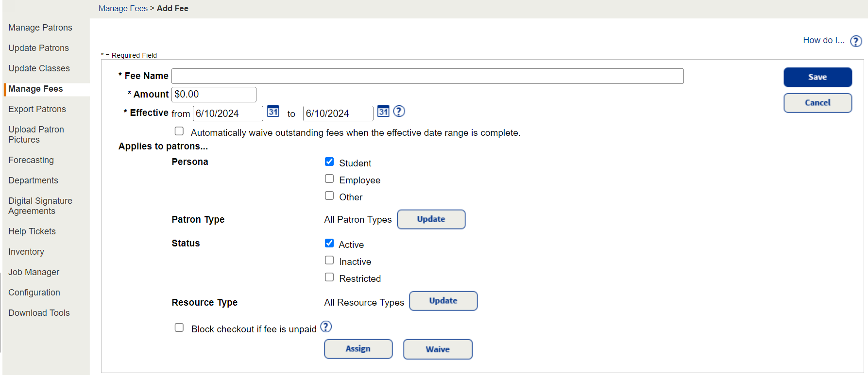Check the Inactive status checkbox
This screenshot has width=868, height=375.
point(329,260)
